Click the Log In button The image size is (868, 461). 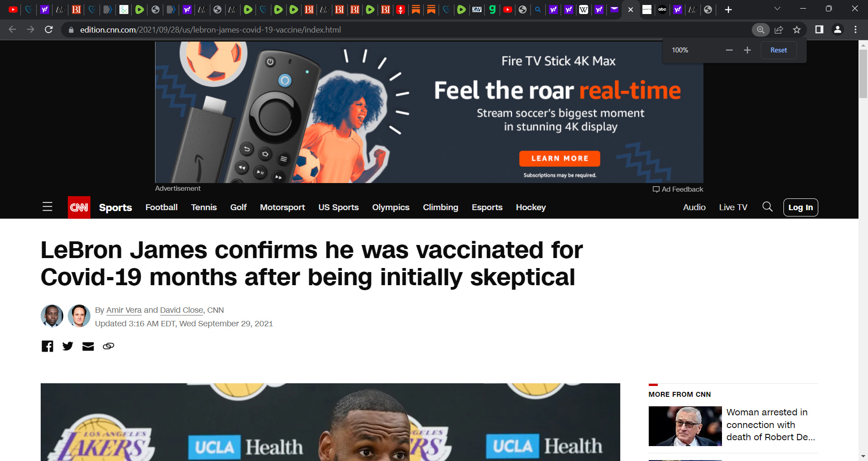point(801,207)
